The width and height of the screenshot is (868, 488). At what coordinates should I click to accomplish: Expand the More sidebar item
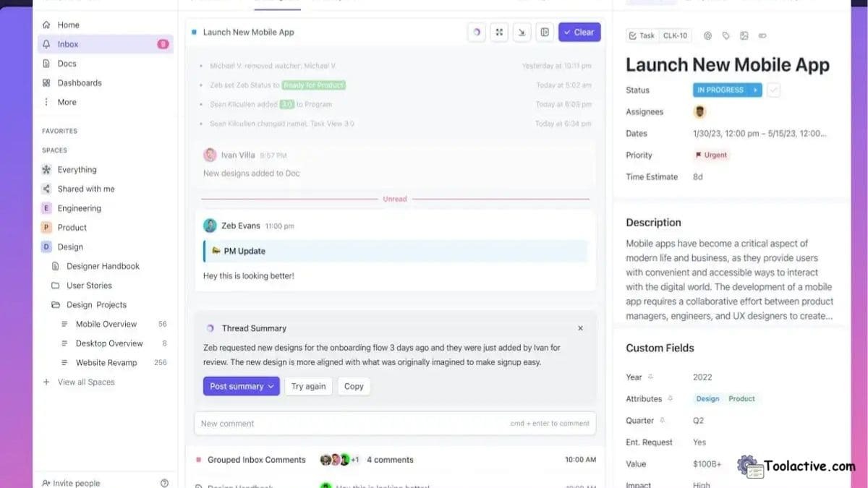tap(67, 102)
